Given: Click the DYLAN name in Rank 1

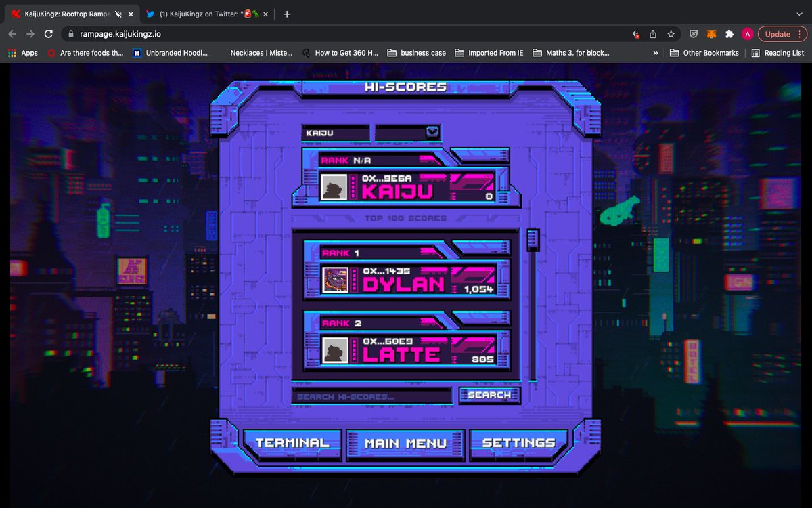Looking at the screenshot, I should pos(404,284).
